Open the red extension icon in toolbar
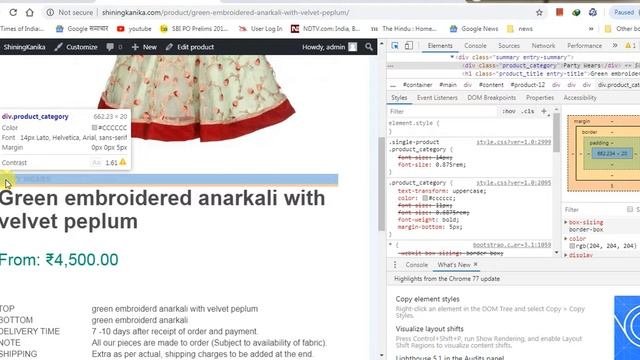 point(560,12)
